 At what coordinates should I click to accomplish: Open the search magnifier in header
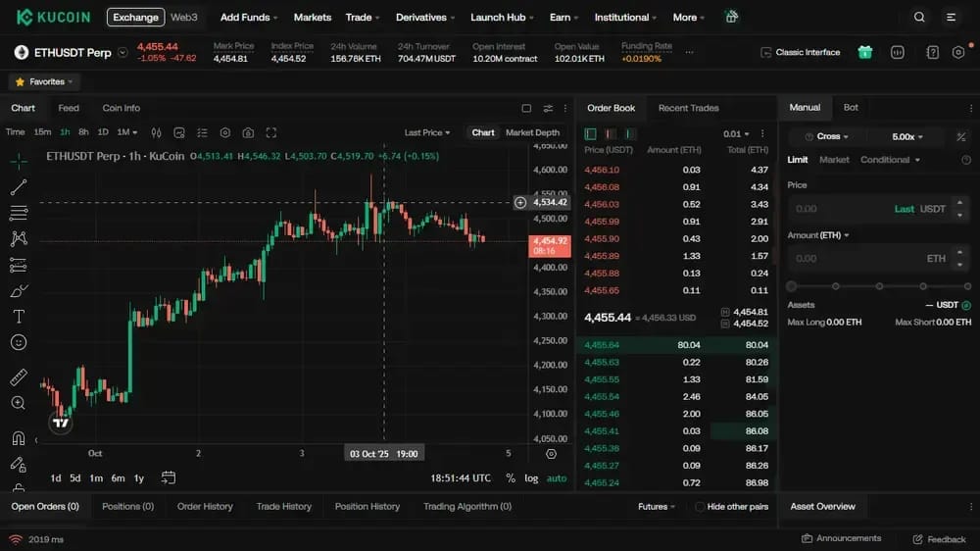(x=919, y=18)
